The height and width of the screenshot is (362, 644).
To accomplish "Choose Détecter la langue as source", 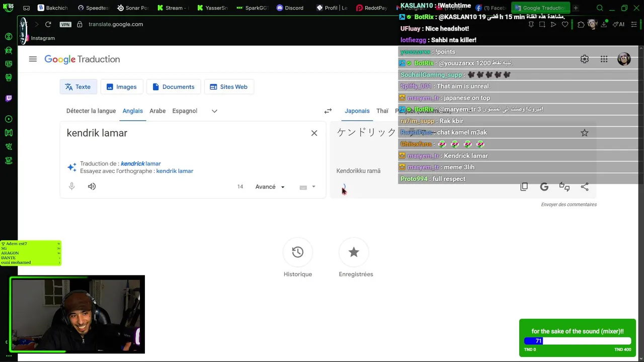I will tap(91, 111).
